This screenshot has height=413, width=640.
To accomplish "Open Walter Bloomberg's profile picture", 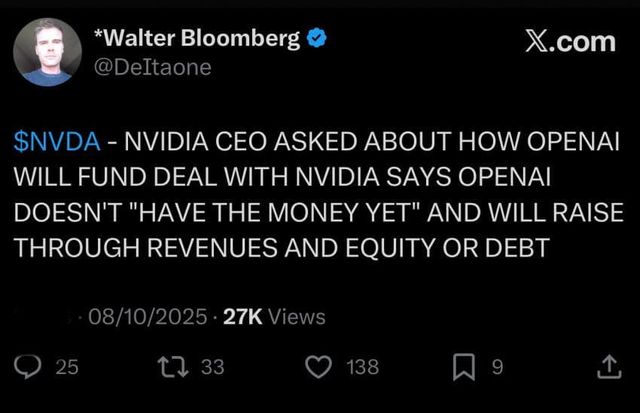I will (x=46, y=53).
